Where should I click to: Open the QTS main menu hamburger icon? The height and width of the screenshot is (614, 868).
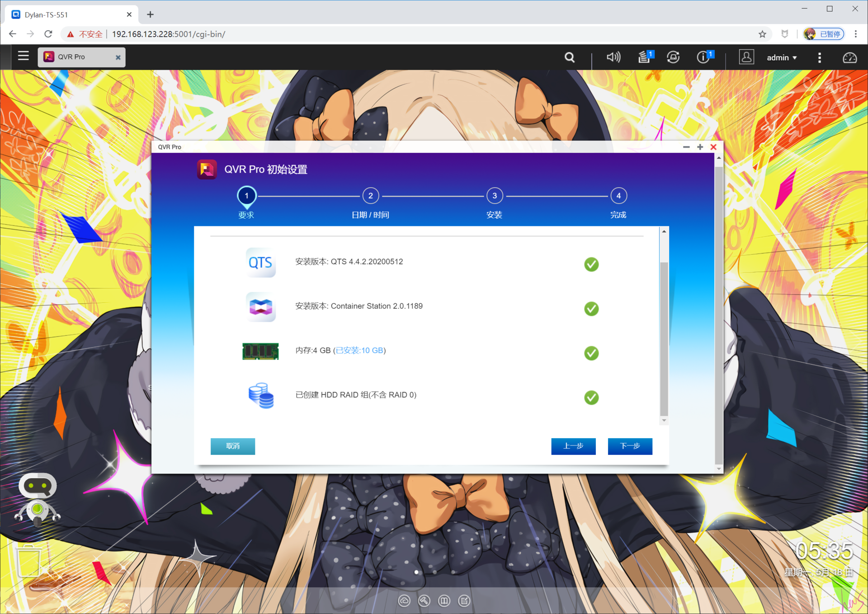coord(23,56)
